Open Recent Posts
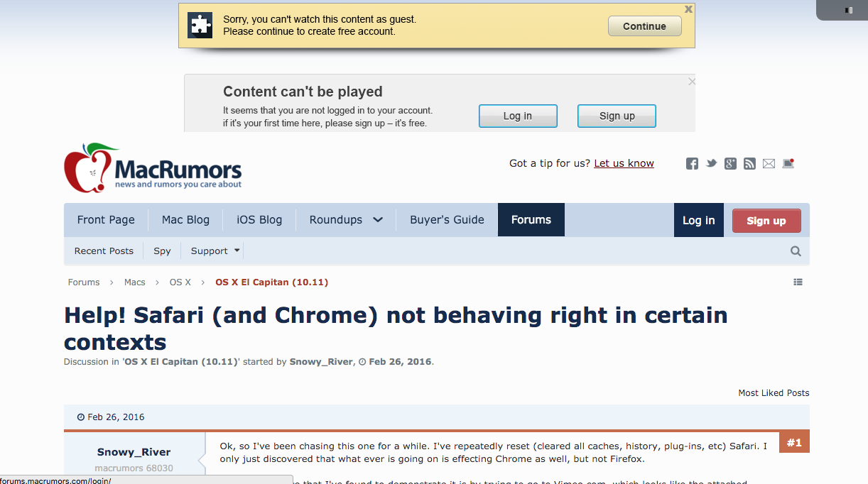 coord(104,251)
